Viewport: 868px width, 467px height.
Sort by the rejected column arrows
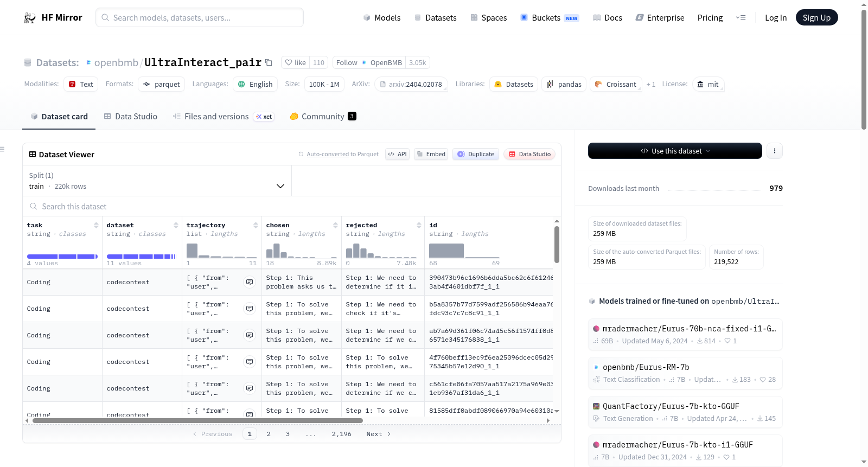tap(419, 225)
